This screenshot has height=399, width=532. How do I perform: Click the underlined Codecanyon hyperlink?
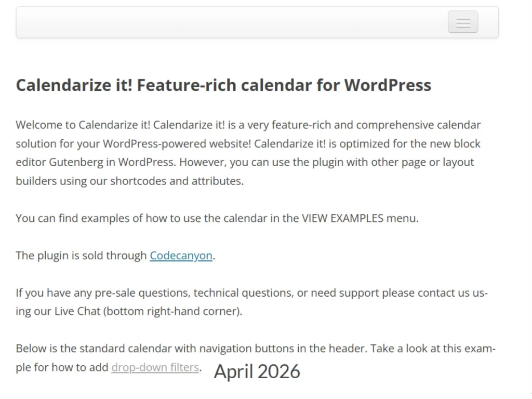pyautogui.click(x=181, y=255)
